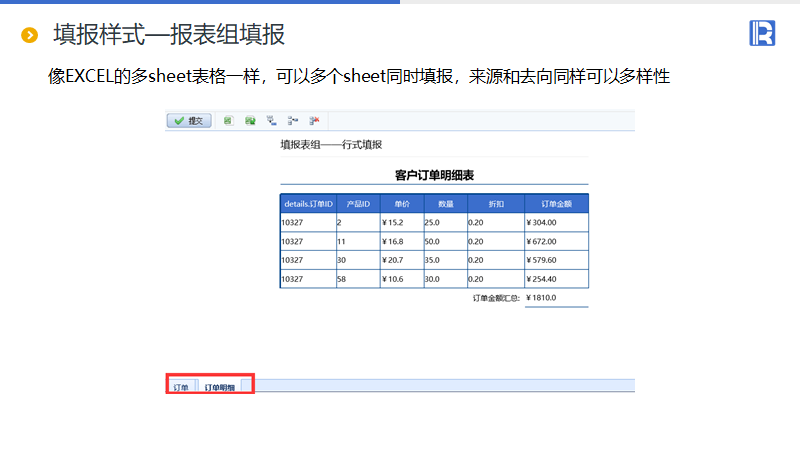Click the blue R logo in corner
Image resolution: width=800 pixels, height=450 pixels.
762,33
